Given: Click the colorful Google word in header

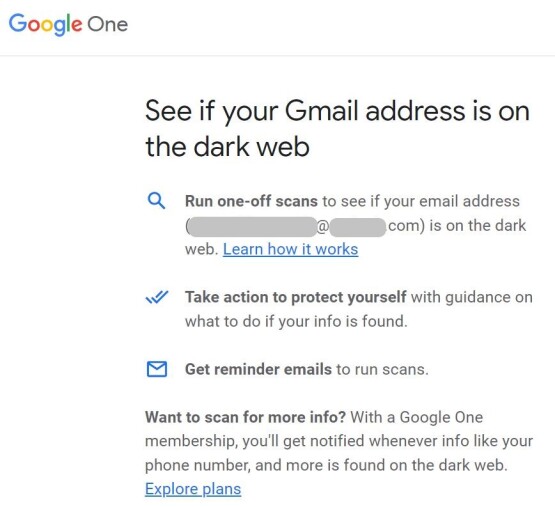Looking at the screenshot, I should click(46, 24).
